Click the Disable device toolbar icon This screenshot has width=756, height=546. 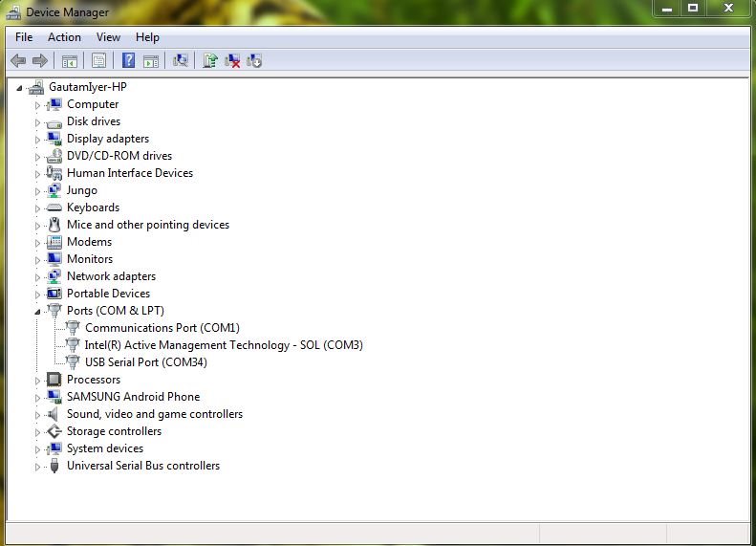point(253,61)
